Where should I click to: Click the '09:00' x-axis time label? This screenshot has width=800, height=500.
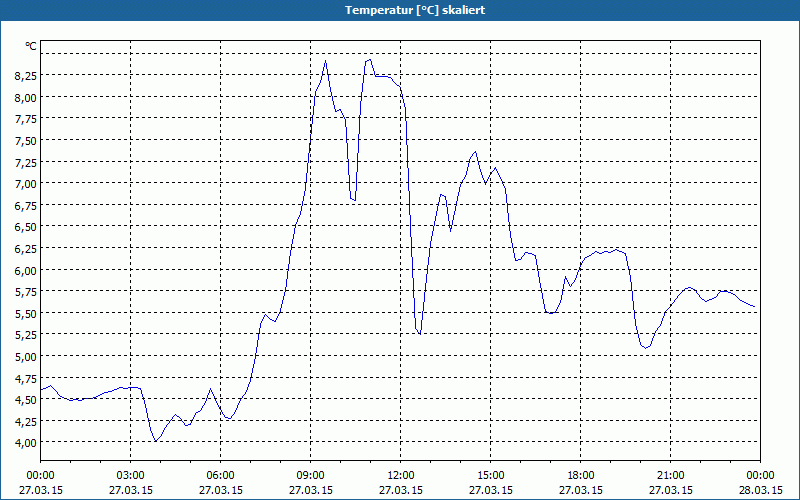coord(311,476)
